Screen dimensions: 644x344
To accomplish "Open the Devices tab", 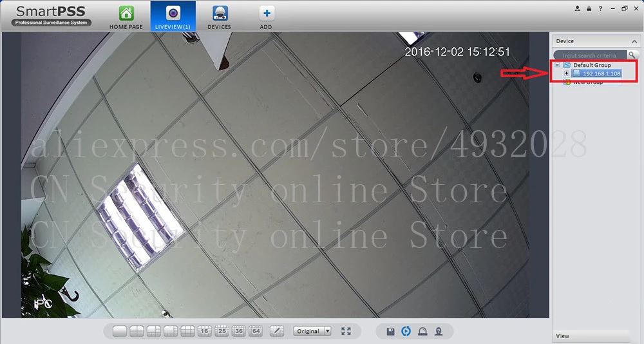I will pos(220,17).
